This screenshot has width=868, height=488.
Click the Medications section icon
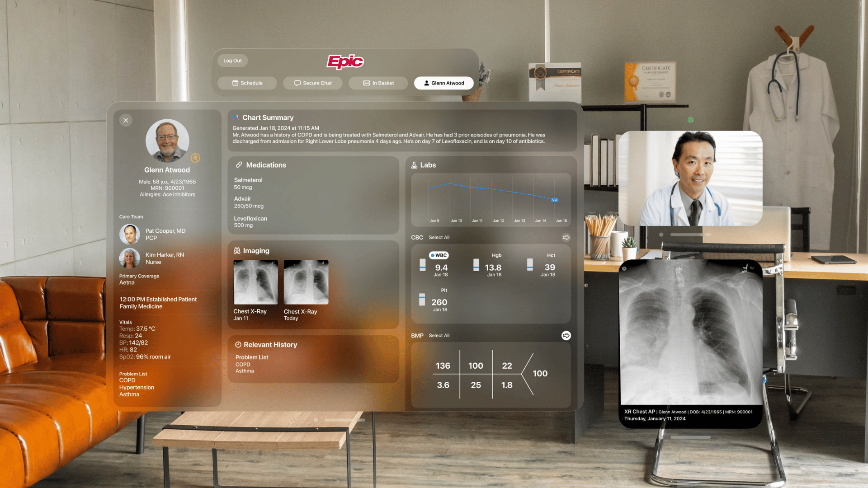click(238, 166)
